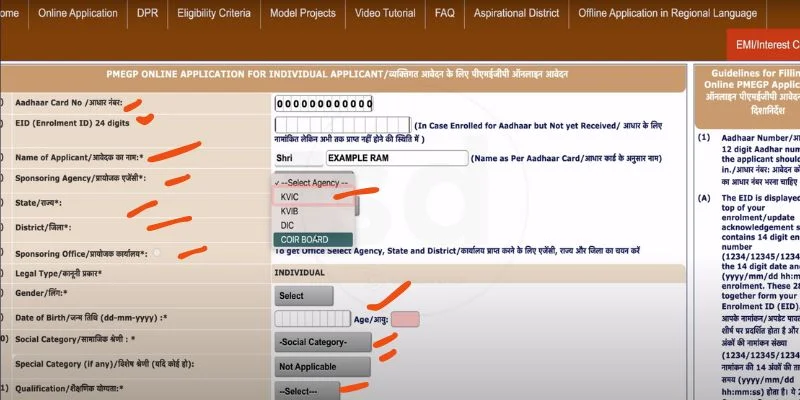Viewport: 800px width, 400px height.
Task: Open the Gender Select dropdown
Action: (x=304, y=296)
